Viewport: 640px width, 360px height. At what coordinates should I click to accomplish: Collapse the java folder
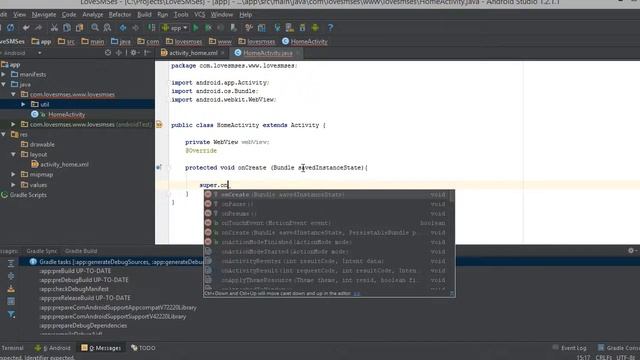pos(4,84)
